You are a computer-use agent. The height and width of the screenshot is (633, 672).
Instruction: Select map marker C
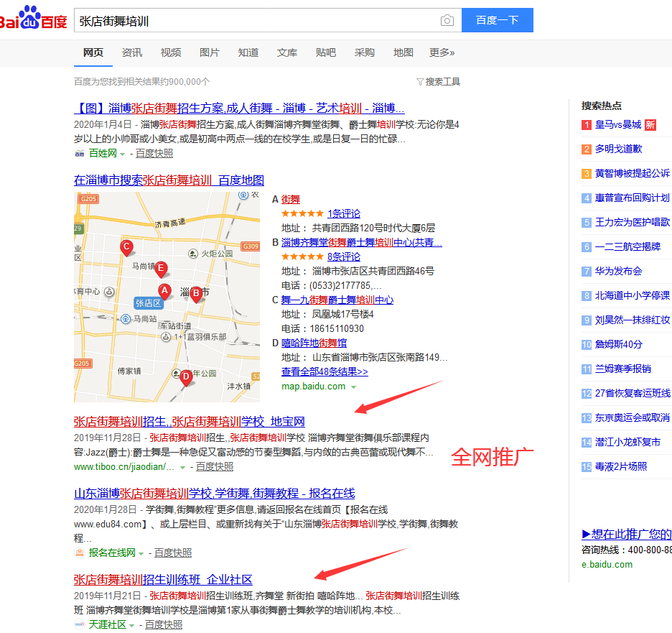coord(126,249)
